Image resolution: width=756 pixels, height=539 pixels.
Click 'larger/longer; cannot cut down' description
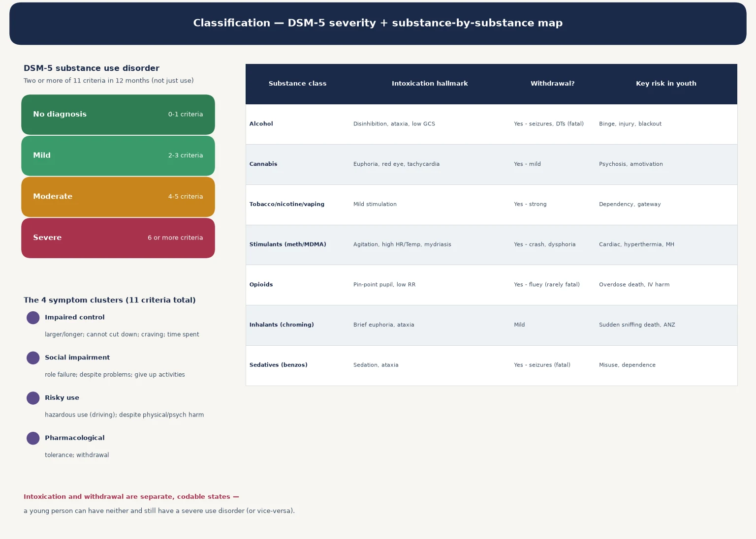click(122, 334)
